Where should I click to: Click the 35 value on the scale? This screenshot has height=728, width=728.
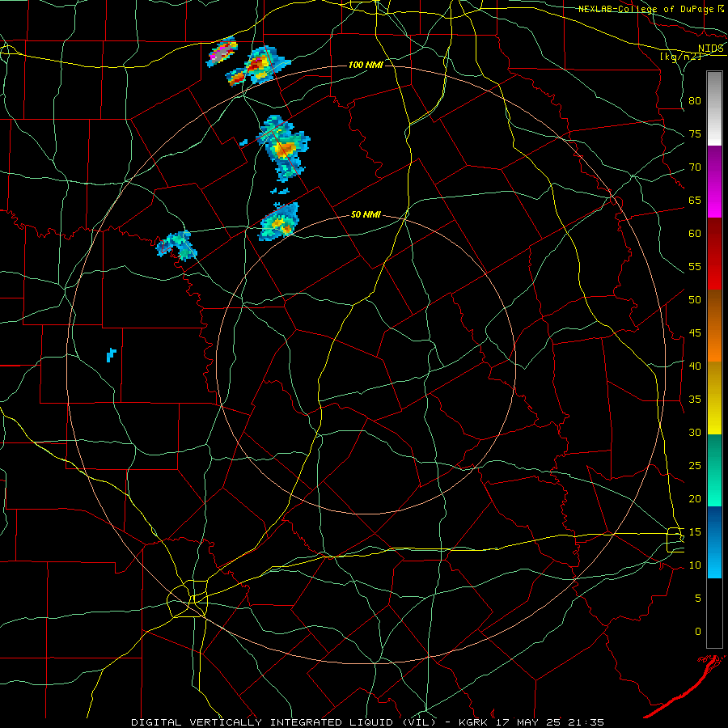[695, 400]
